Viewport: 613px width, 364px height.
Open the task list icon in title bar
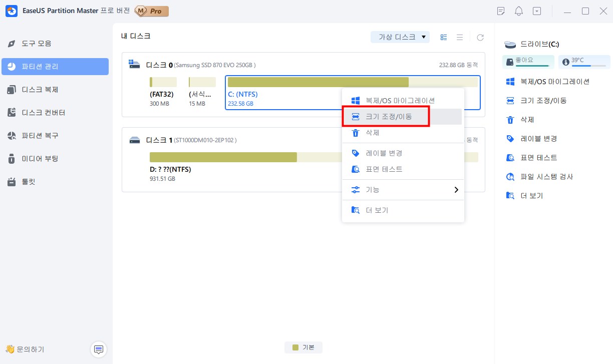500,11
